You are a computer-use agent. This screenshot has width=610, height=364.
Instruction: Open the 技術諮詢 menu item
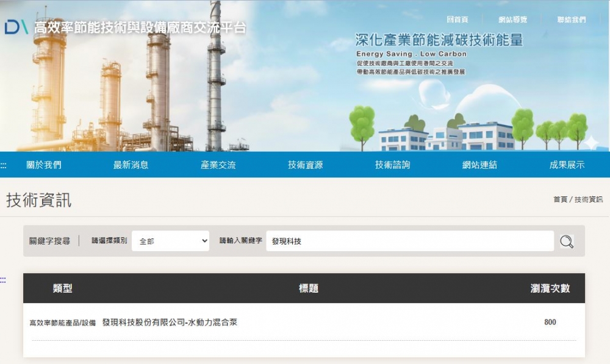(393, 165)
